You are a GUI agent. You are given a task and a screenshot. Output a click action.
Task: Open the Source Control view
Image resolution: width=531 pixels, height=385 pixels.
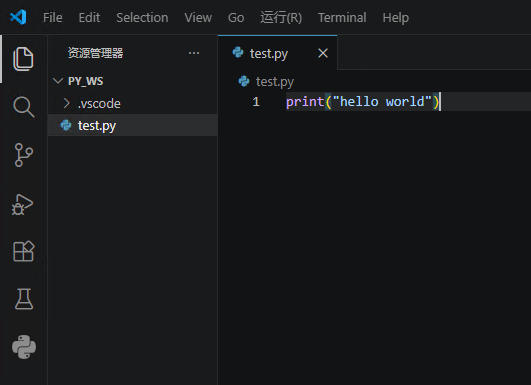pyautogui.click(x=23, y=155)
